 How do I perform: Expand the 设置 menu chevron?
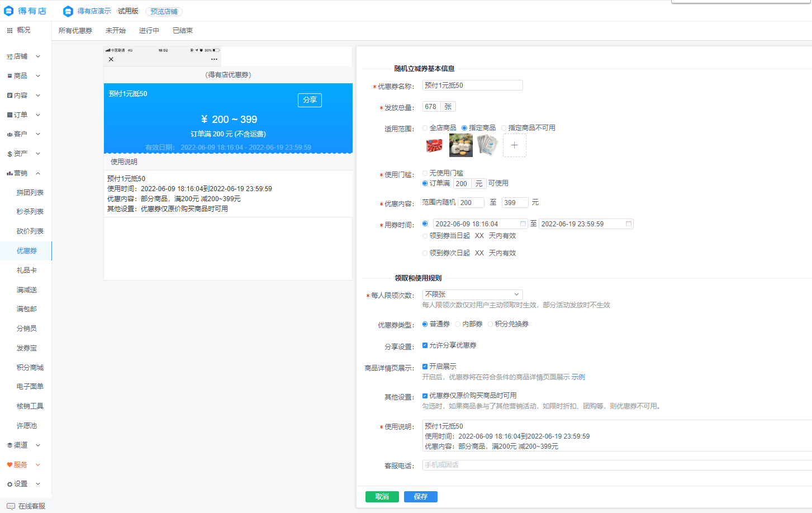(38, 484)
